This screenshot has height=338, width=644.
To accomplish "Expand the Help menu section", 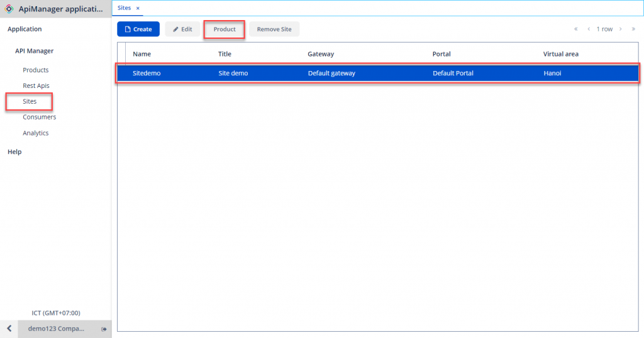I will pyautogui.click(x=14, y=151).
